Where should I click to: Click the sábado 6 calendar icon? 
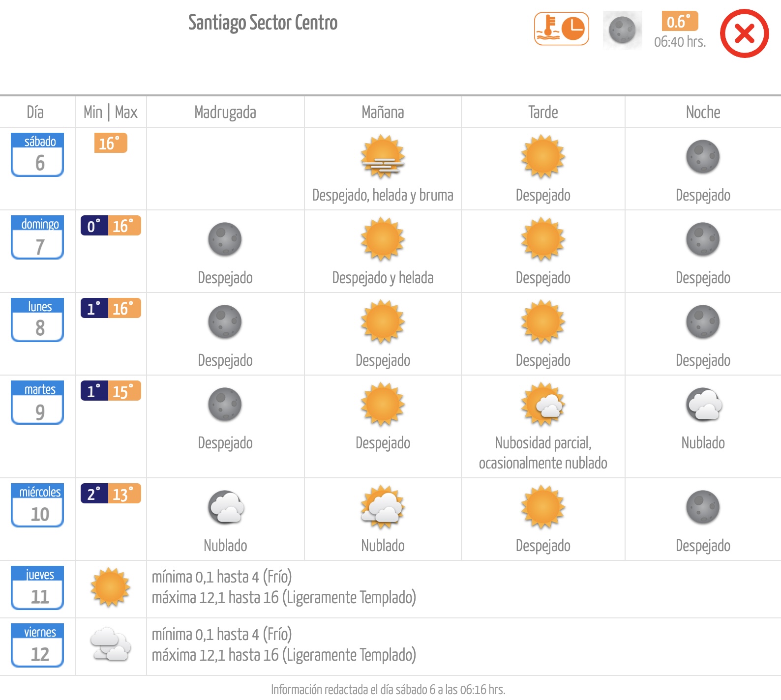pos(37,155)
